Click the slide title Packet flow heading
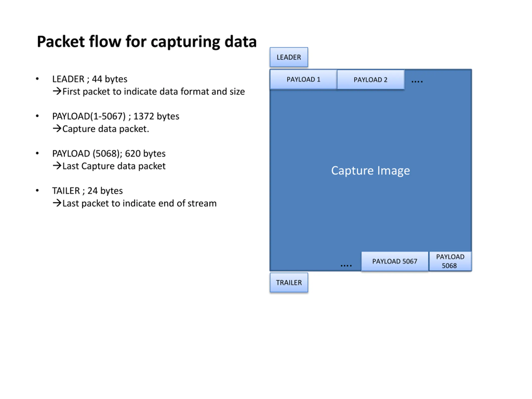The height and width of the screenshot is (399, 532). (x=147, y=42)
